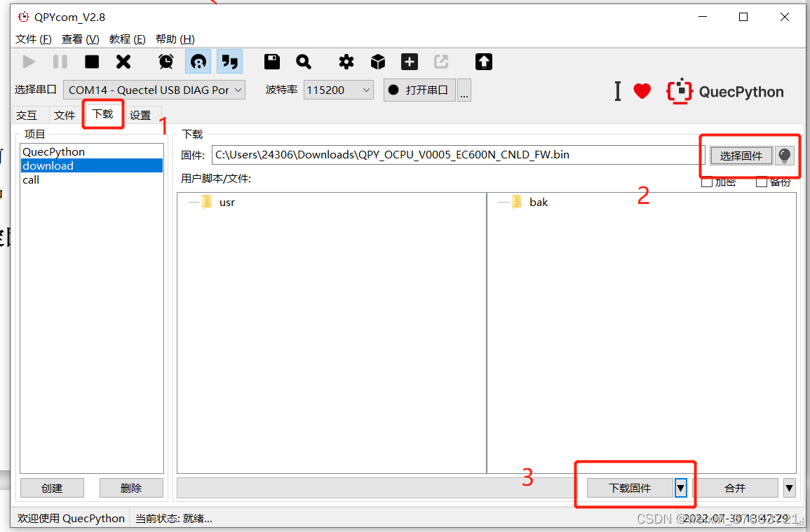The width and height of the screenshot is (810, 532).
Task: Click the lightbulb icon beside 选择固件
Action: point(784,156)
